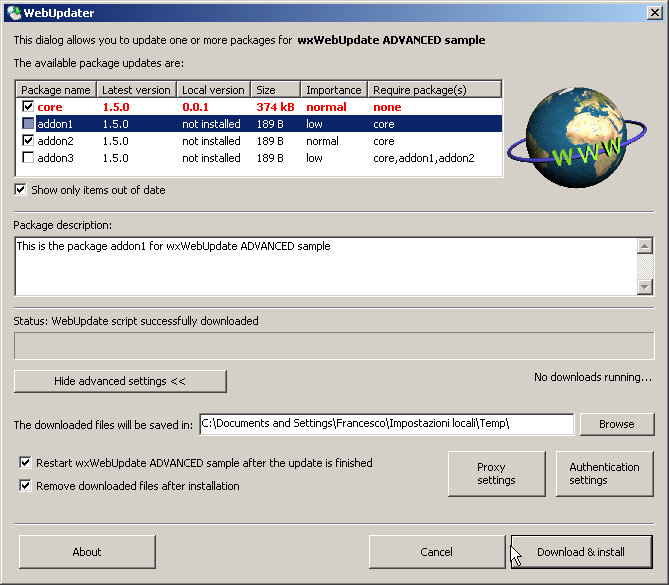This screenshot has height=585, width=669.
Task: Open Authentication settings
Action: point(604,474)
